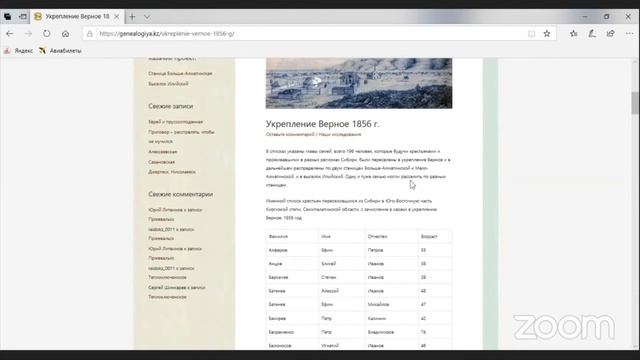Open Станица Больше-Алматинская sidebar link

point(180,73)
